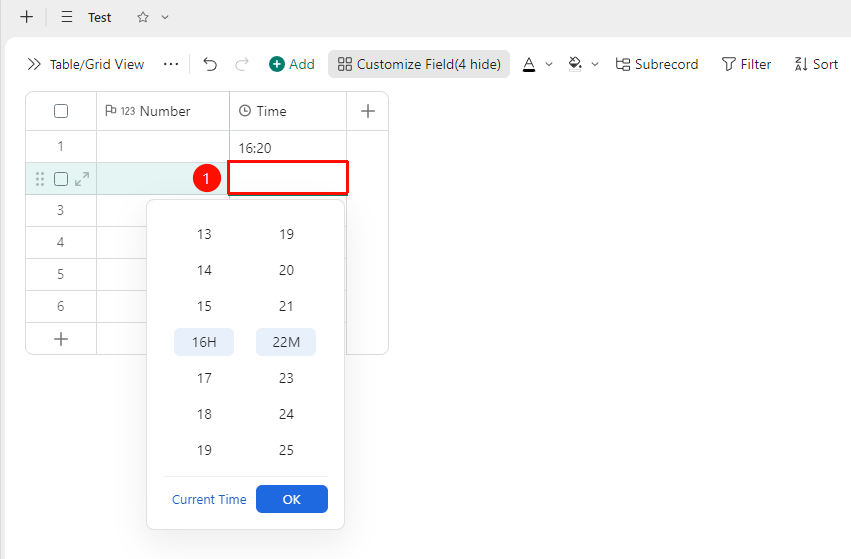Toggle the select-all checkbox in header
The image size is (851, 559).
61,111
